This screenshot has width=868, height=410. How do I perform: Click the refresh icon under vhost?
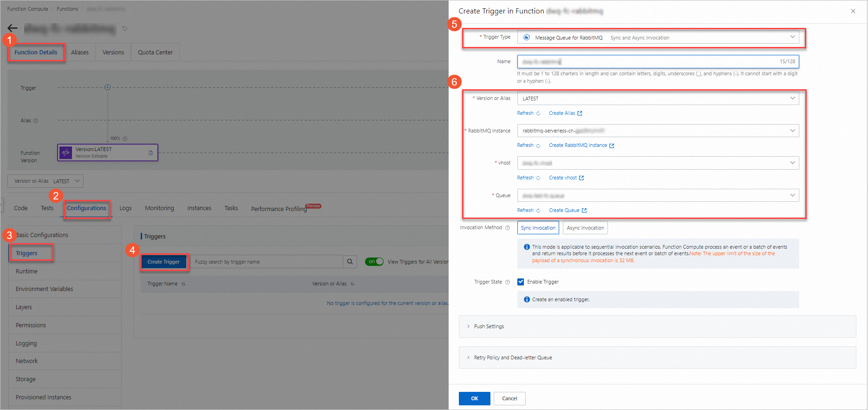click(x=538, y=178)
